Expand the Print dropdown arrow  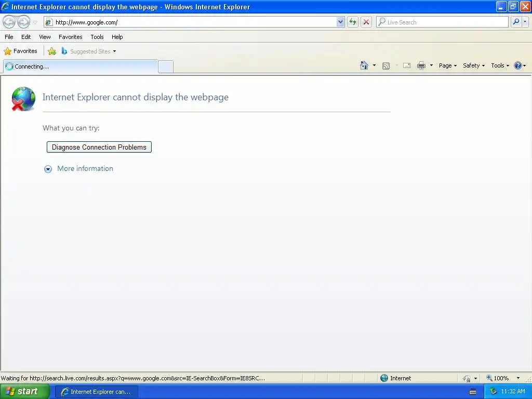pos(432,65)
